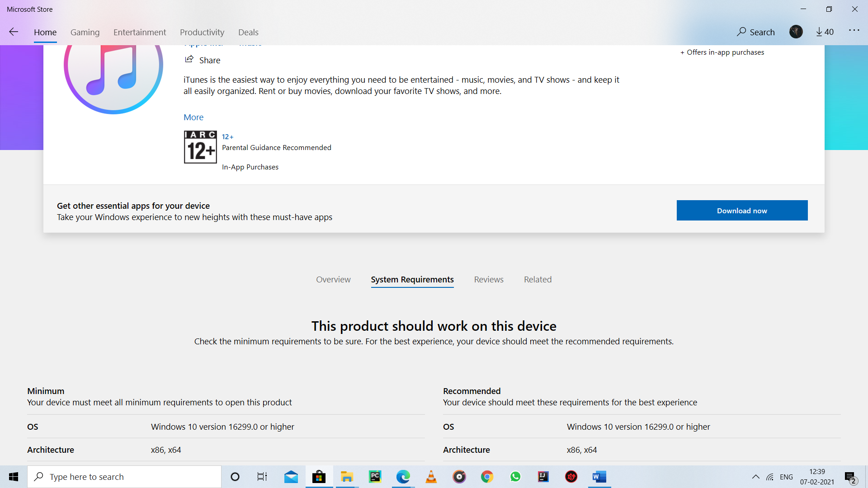
Task: Click Recommended Architecture 'x86, x64' value
Action: pos(582,450)
